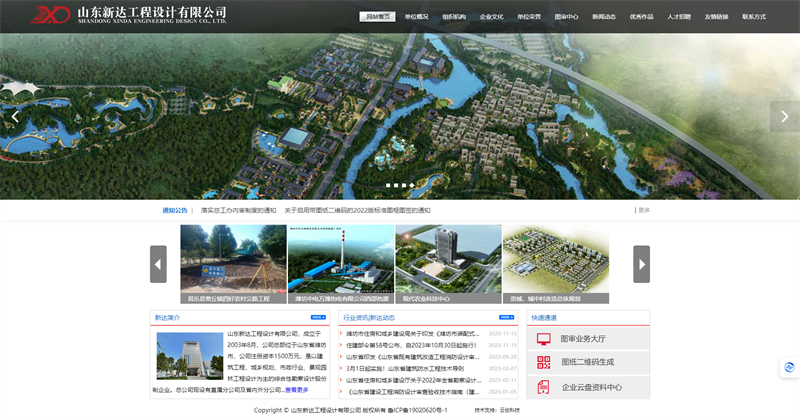Go to previous banner slide arrow
The height and width of the screenshot is (419, 800).
pyautogui.click(x=15, y=116)
